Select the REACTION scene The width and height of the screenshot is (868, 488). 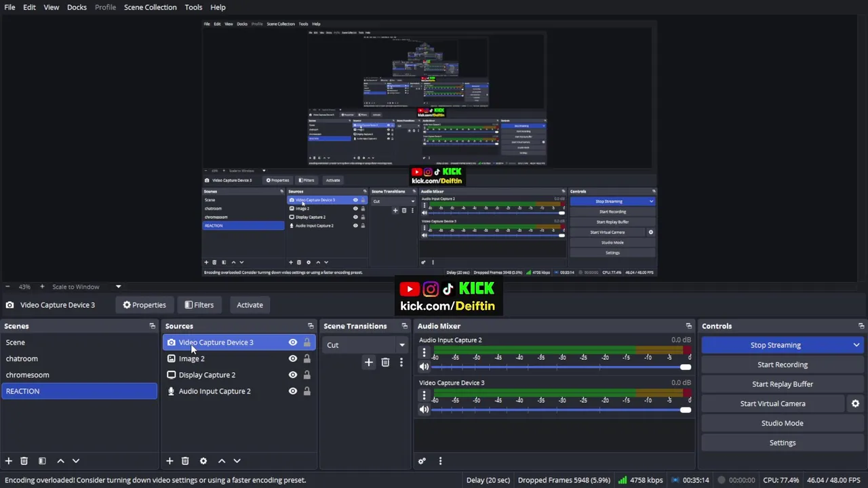(79, 391)
